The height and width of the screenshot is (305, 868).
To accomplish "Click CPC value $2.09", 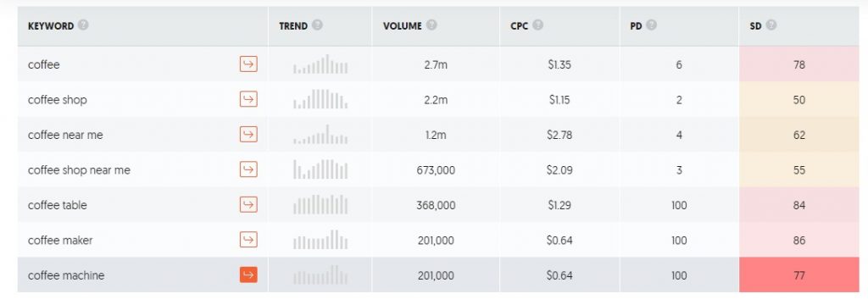I will pos(559,170).
